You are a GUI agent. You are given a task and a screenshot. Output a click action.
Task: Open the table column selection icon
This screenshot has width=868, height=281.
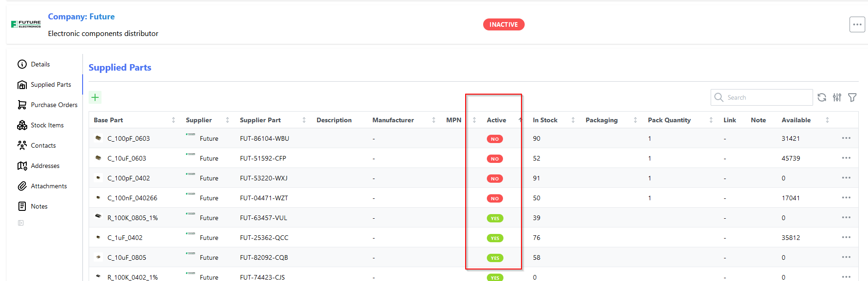pyautogui.click(x=837, y=97)
